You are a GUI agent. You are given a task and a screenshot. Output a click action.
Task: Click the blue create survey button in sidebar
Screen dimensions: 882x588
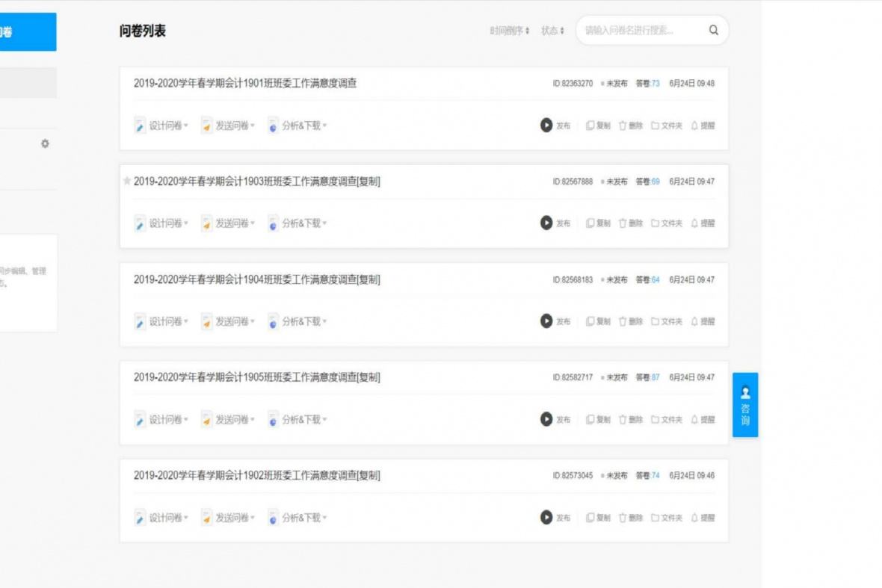(x=27, y=32)
